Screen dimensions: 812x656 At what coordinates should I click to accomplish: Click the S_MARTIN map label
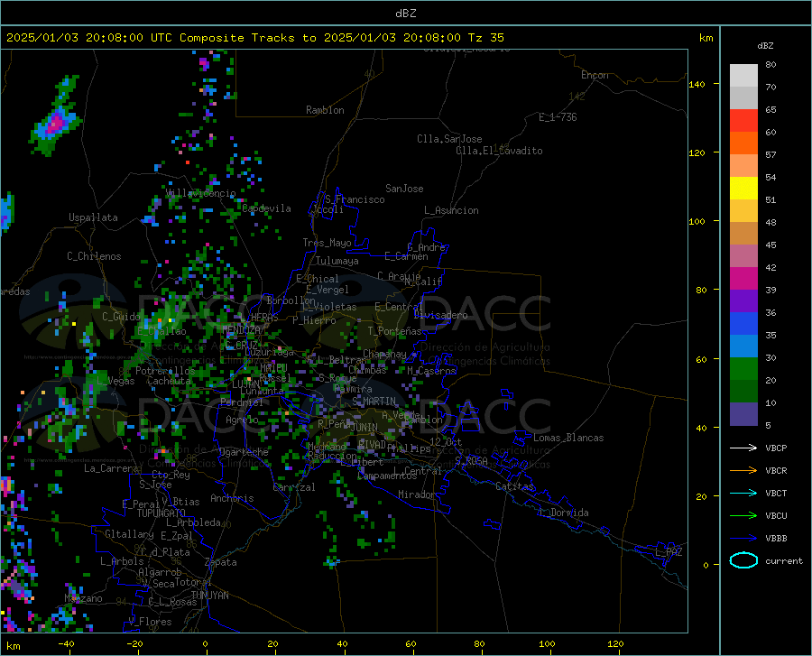[x=374, y=402]
